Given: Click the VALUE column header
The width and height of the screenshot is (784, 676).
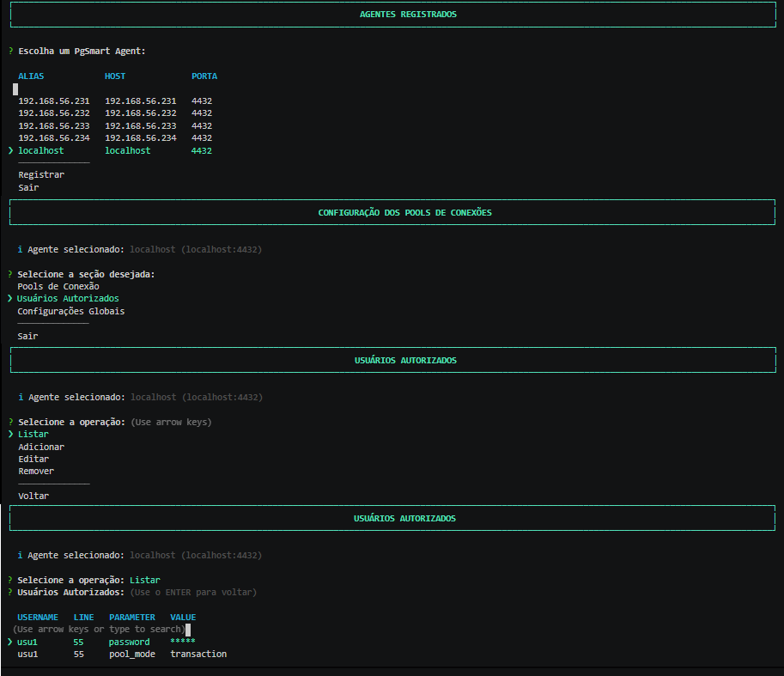Looking at the screenshot, I should (x=183, y=617).
